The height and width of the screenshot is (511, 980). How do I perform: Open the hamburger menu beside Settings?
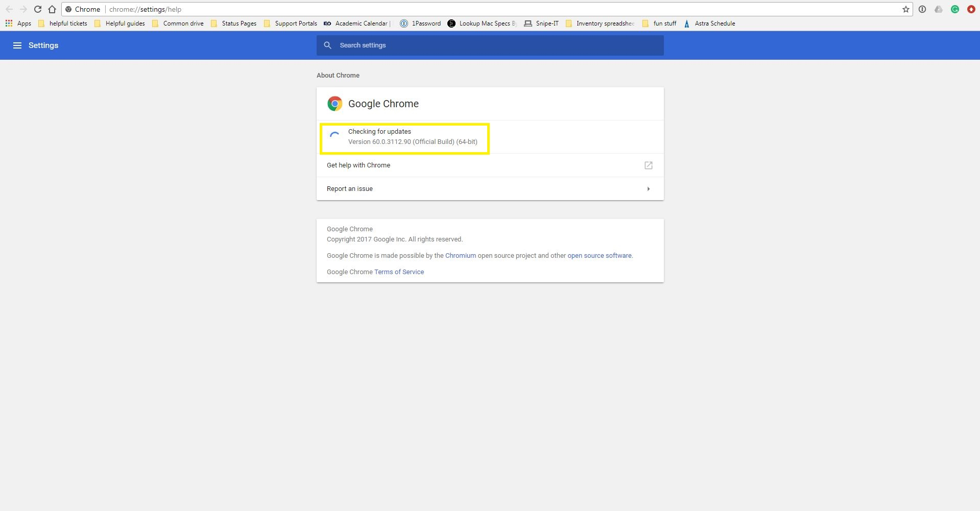pyautogui.click(x=17, y=45)
